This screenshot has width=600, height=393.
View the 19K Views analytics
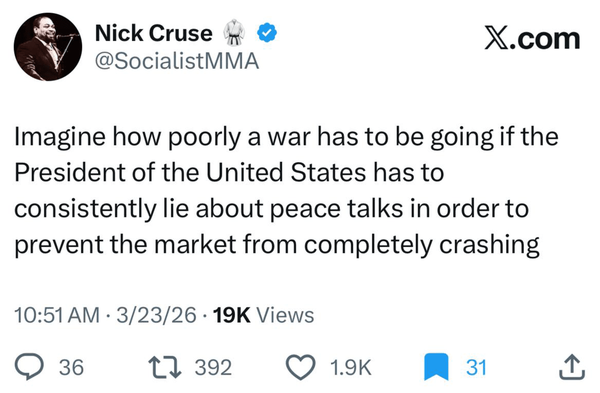point(264,315)
